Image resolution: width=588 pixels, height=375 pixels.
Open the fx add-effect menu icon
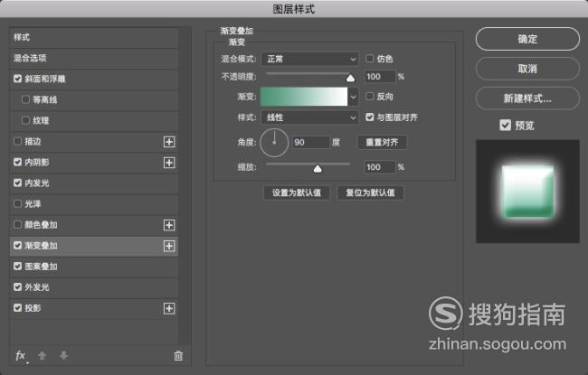click(21, 355)
